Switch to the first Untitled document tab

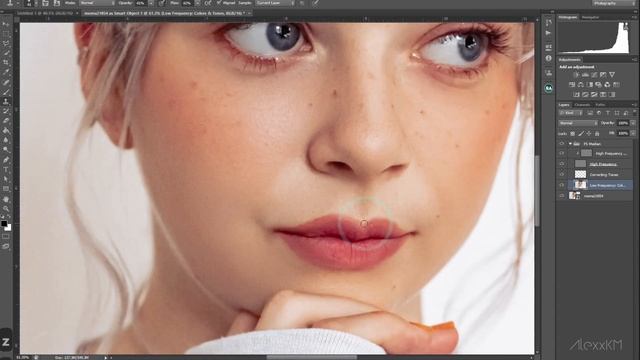46,13
